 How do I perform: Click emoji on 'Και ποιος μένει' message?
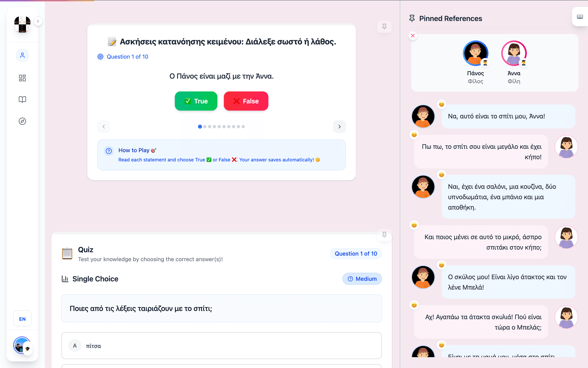414,225
